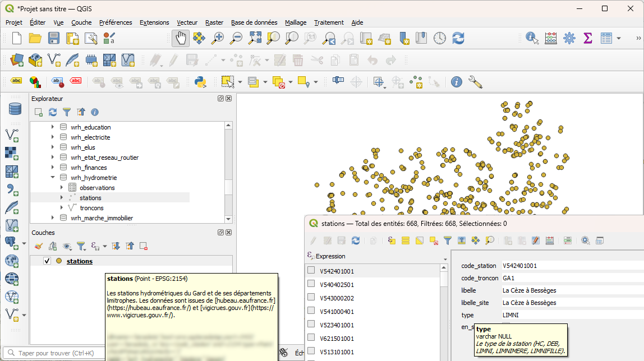The height and width of the screenshot is (361, 644).
Task: Click the Add WMS layer globe icon
Action: point(11,261)
